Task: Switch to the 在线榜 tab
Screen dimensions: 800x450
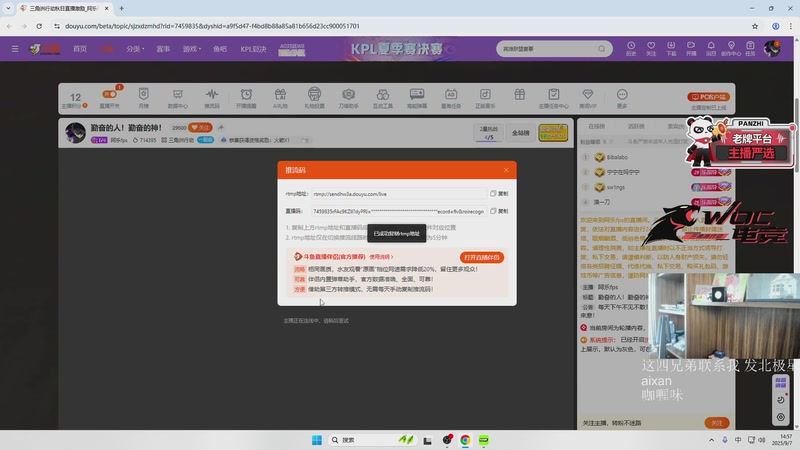Action: click(596, 126)
